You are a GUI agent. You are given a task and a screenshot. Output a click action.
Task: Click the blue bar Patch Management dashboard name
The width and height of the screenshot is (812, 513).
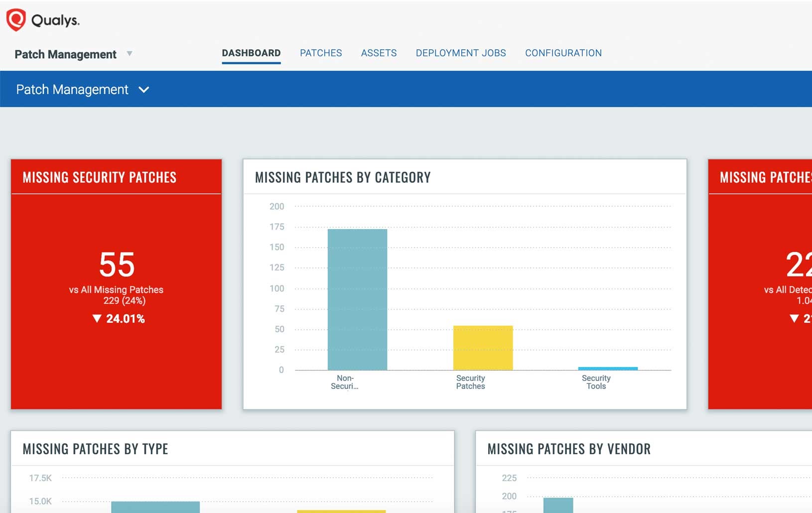click(72, 90)
